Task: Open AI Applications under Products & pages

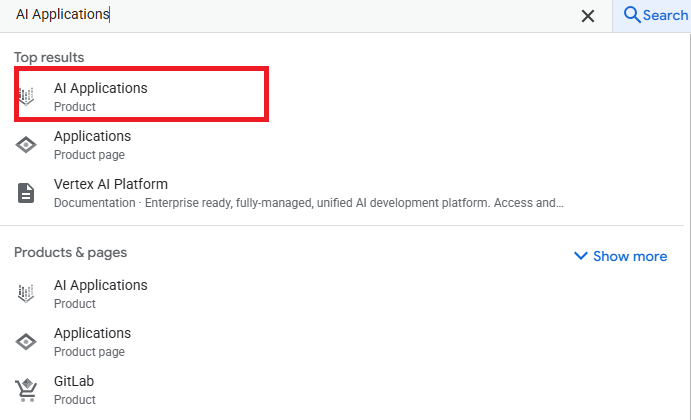Action: [342, 294]
